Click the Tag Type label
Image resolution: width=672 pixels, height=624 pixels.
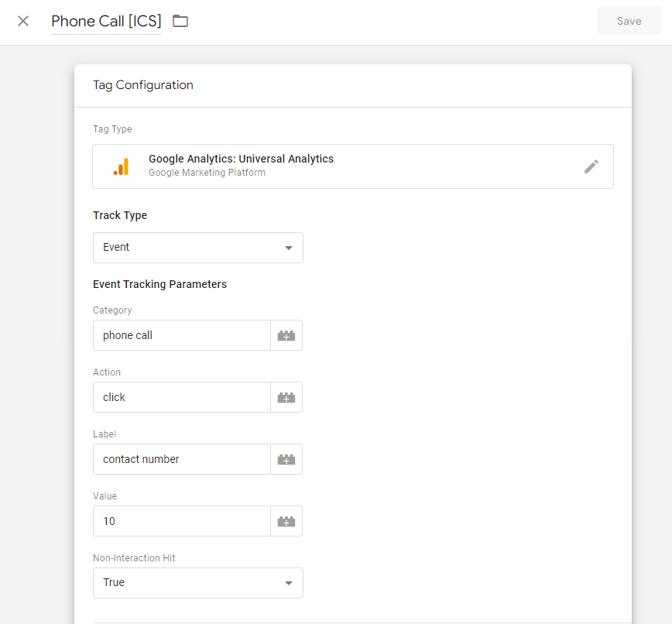click(x=112, y=129)
